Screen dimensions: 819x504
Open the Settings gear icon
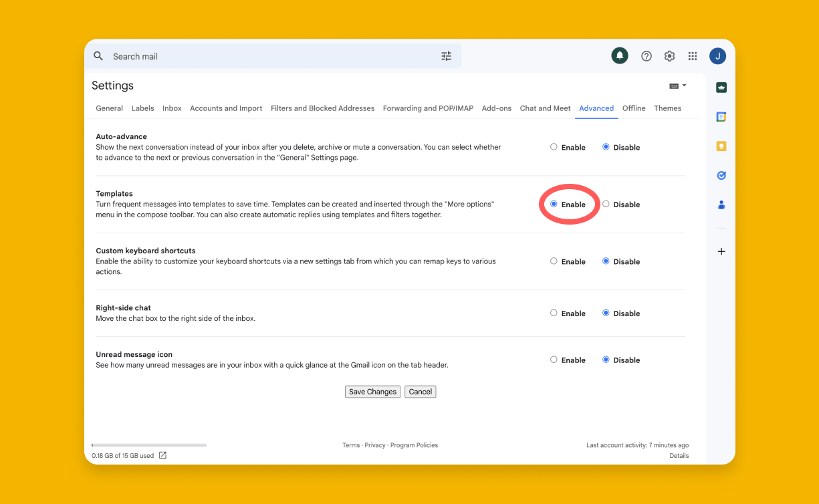(x=669, y=56)
